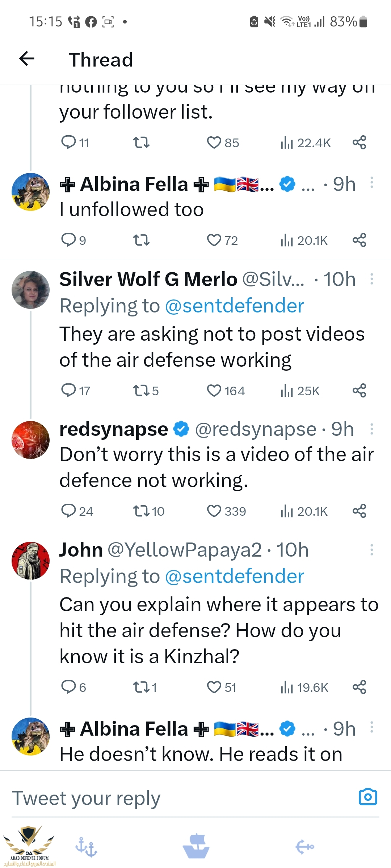Image resolution: width=391 pixels, height=868 pixels.
Task: Open camera icon in reply bar
Action: pyautogui.click(x=368, y=797)
